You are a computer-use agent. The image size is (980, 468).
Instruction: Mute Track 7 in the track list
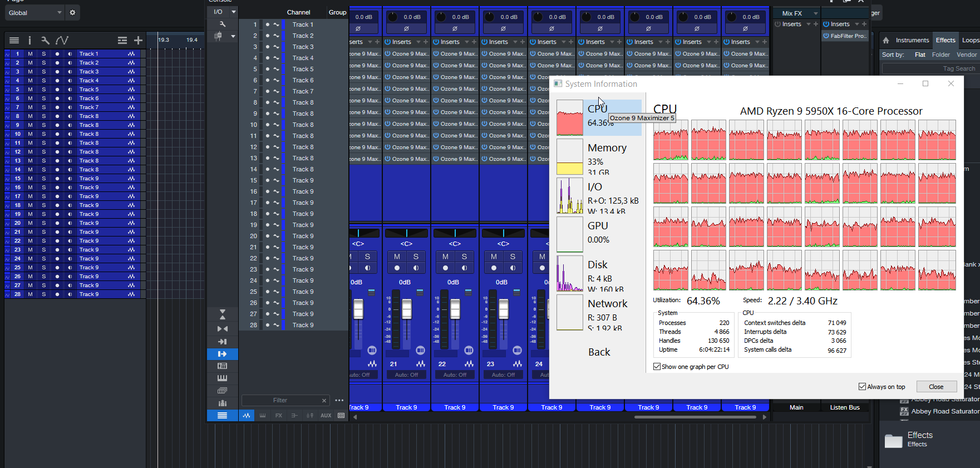pos(30,107)
